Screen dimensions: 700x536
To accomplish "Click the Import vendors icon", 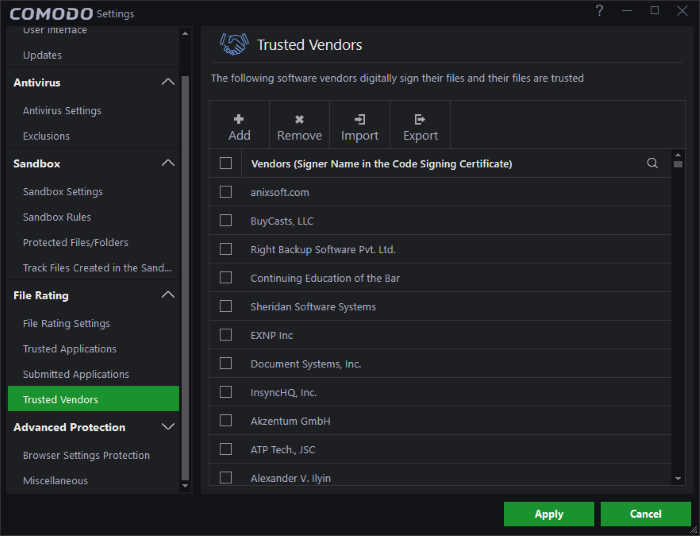I will (360, 119).
